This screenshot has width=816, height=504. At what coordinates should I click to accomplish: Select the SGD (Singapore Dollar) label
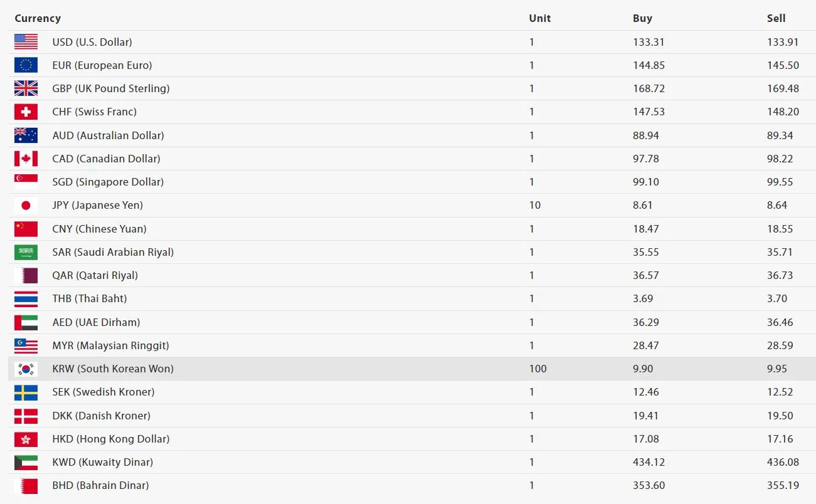pos(108,182)
